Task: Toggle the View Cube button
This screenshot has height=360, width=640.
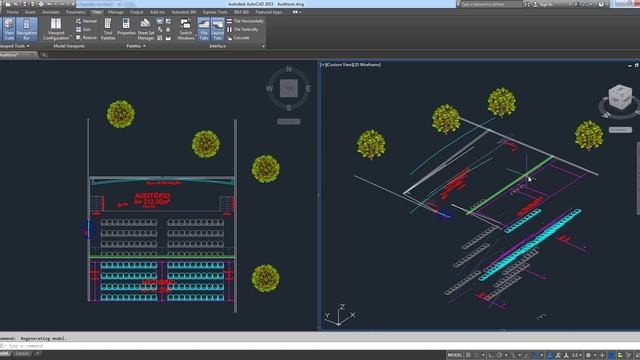Action: pos(9,29)
